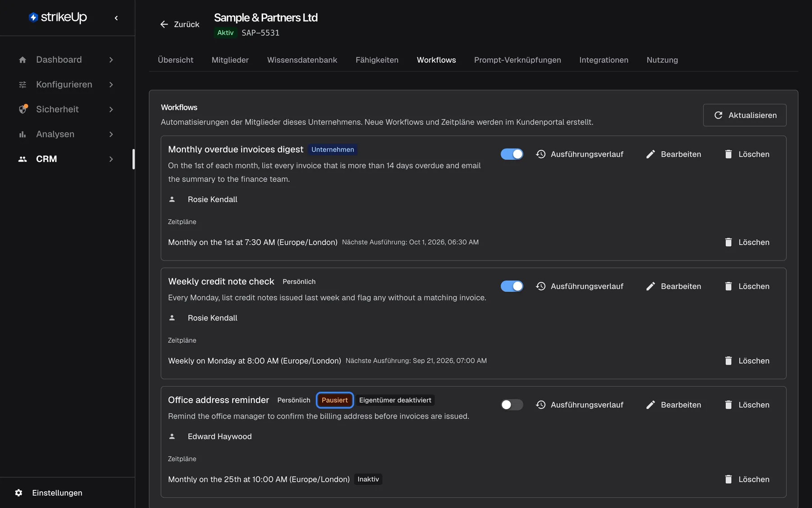Open the Dashboard sidebar item
Viewport: 812px width, 508px height.
point(67,60)
